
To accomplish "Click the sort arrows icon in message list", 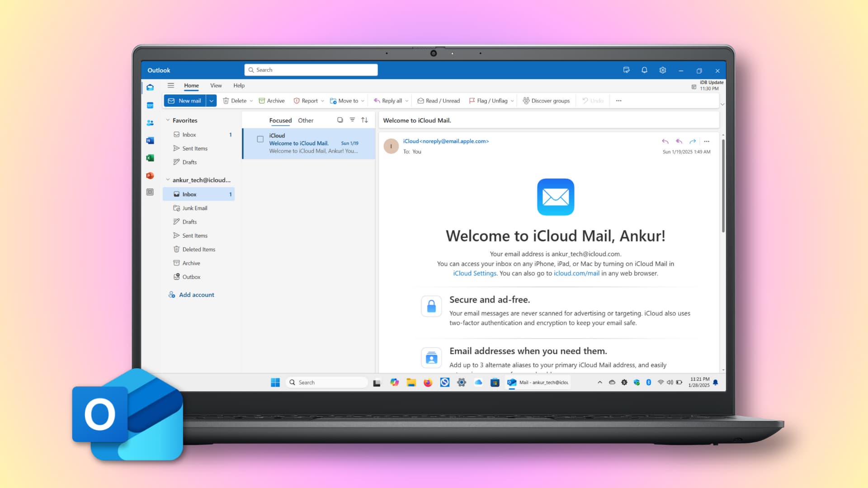I will coord(364,120).
